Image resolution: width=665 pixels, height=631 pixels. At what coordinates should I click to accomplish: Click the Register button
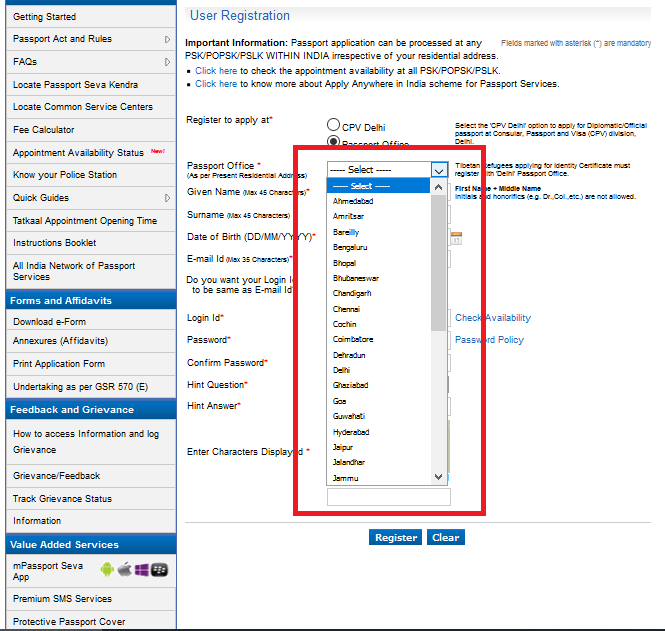click(395, 537)
